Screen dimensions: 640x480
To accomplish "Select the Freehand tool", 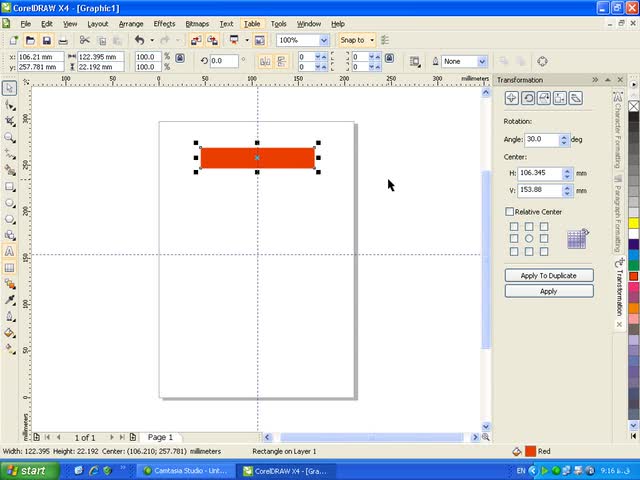I will (x=9, y=154).
